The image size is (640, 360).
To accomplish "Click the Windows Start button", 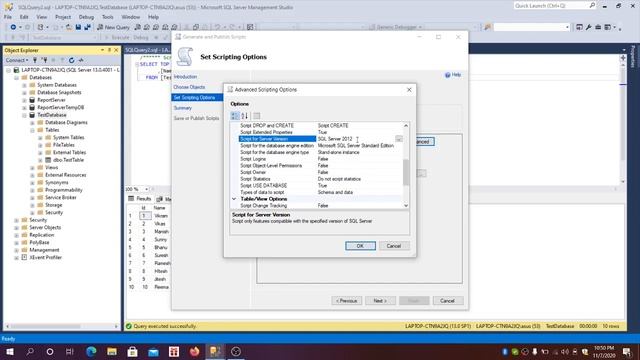I will (x=9, y=351).
